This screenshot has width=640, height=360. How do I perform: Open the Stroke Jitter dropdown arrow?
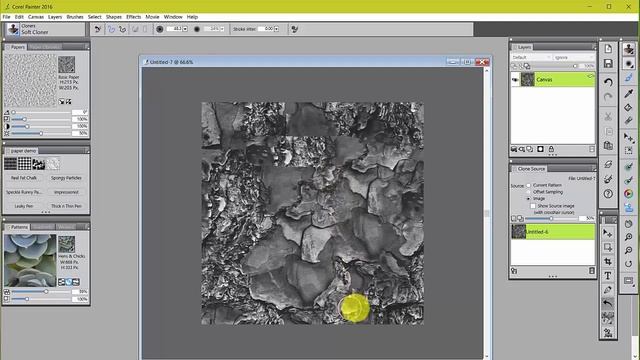pyautogui.click(x=276, y=29)
